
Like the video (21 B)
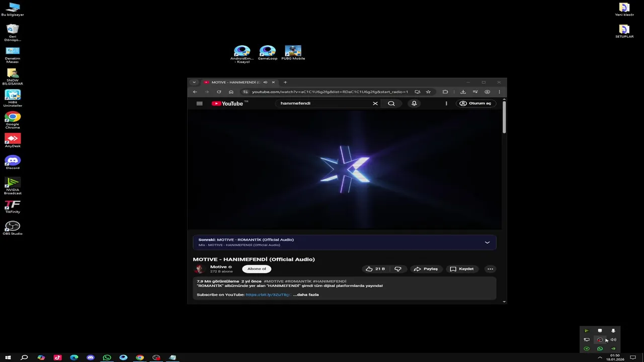coord(375,269)
